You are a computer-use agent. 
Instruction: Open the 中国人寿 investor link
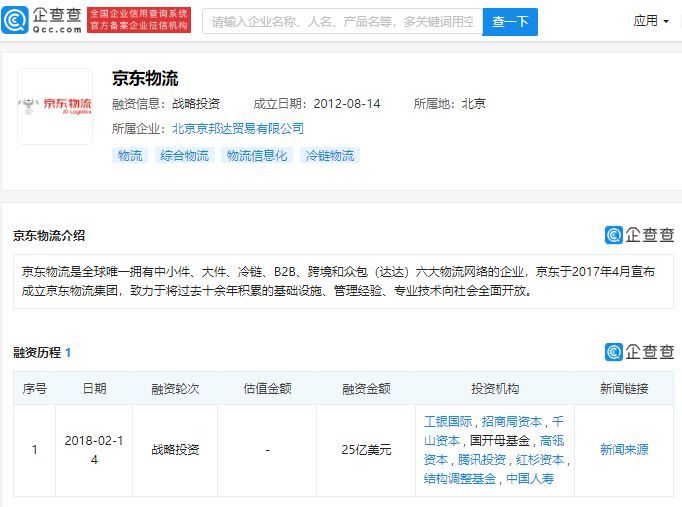530,479
